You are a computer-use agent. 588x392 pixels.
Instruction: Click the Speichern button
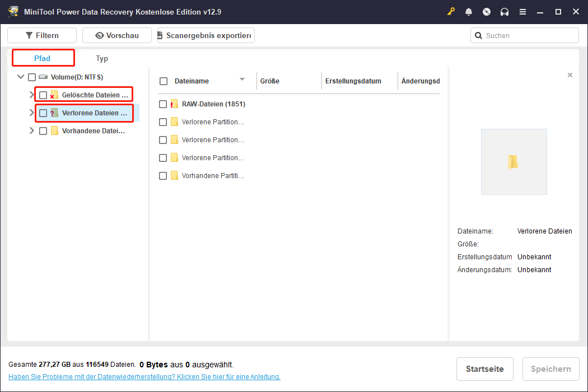pyautogui.click(x=550, y=368)
